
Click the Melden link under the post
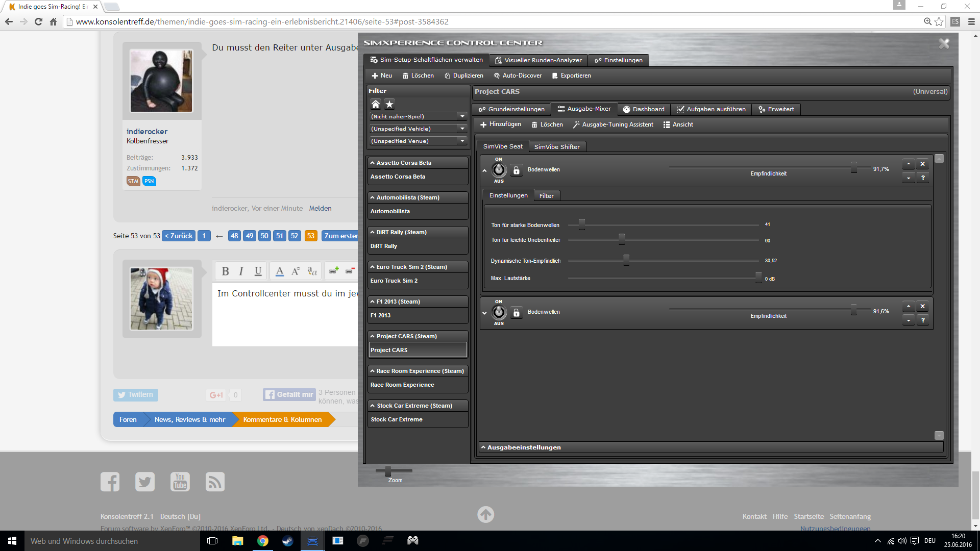(x=320, y=208)
